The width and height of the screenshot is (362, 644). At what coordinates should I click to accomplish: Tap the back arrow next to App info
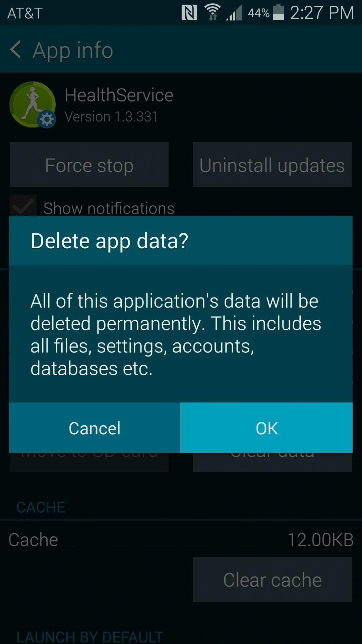(x=15, y=50)
